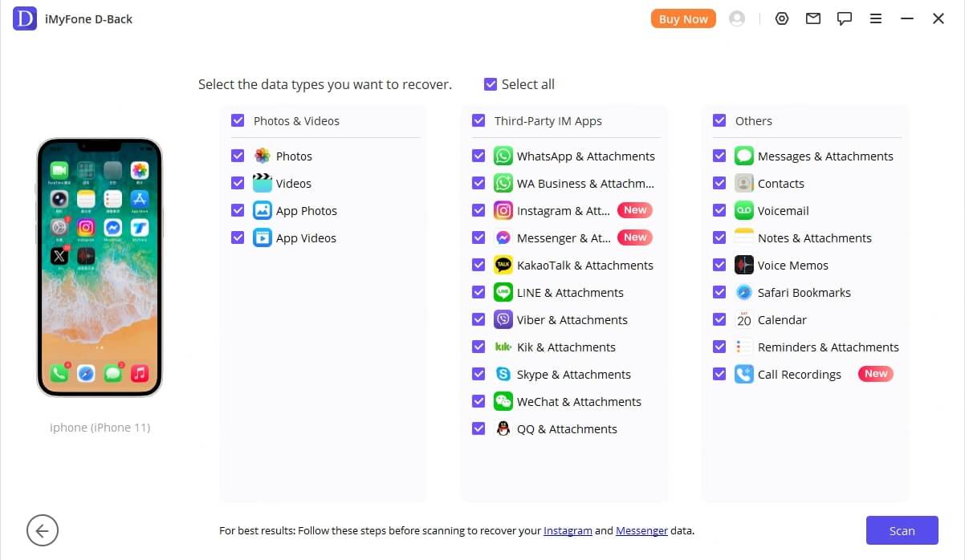This screenshot has height=560, width=965.
Task: Uncheck the Select all checkbox
Action: coord(490,84)
